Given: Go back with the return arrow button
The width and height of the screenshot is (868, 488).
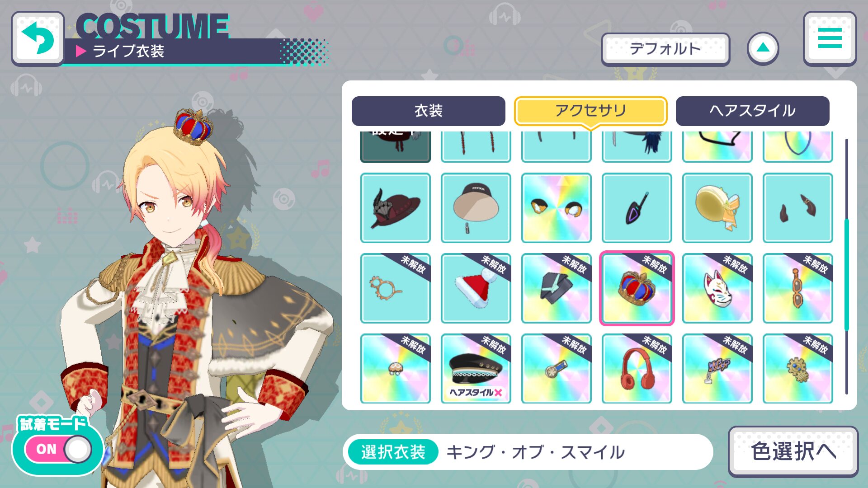Looking at the screenshot, I should pos(38,38).
